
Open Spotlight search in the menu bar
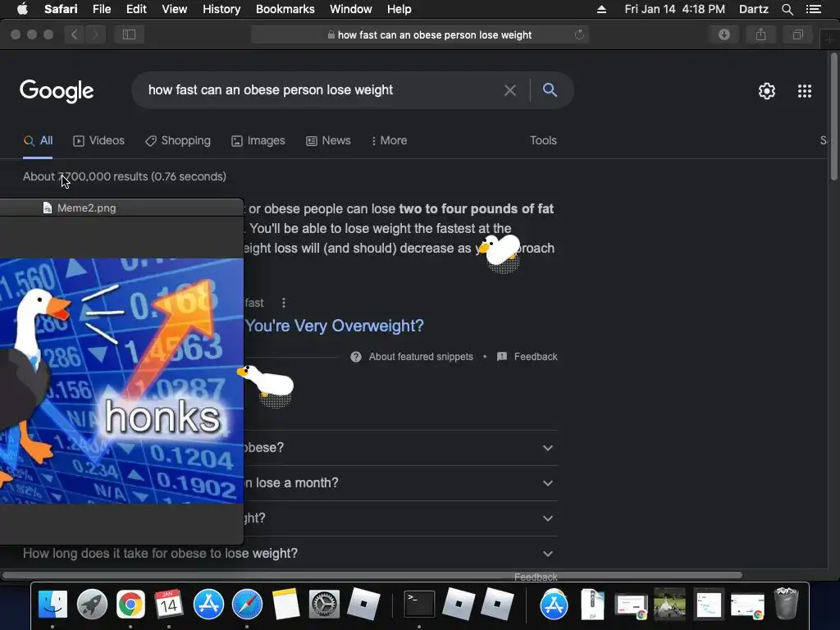tap(787, 9)
